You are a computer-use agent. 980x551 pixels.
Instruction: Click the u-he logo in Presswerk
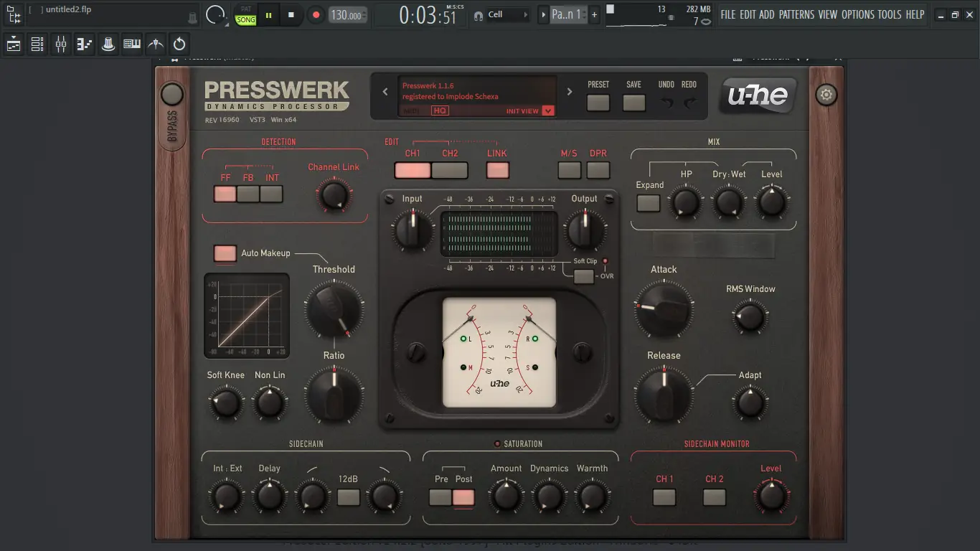pos(758,94)
